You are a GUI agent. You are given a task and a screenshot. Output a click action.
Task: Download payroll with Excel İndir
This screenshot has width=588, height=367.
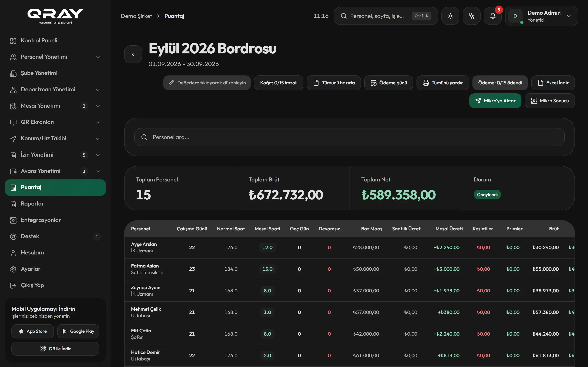point(553,83)
